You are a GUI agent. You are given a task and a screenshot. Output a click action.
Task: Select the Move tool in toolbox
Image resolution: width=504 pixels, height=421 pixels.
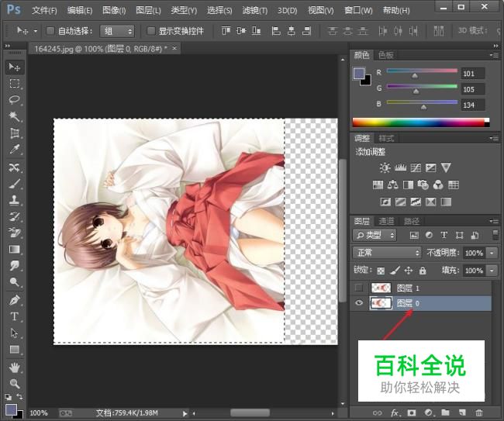15,67
